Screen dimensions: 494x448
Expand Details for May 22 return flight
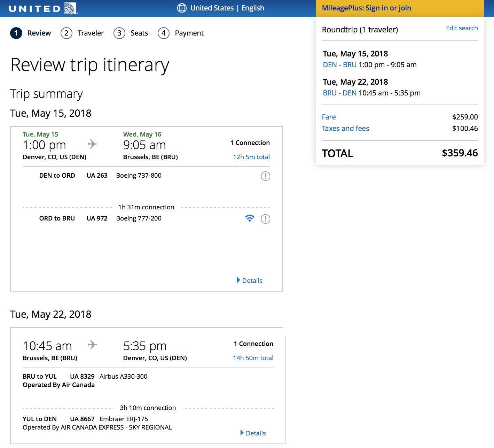[x=253, y=433]
